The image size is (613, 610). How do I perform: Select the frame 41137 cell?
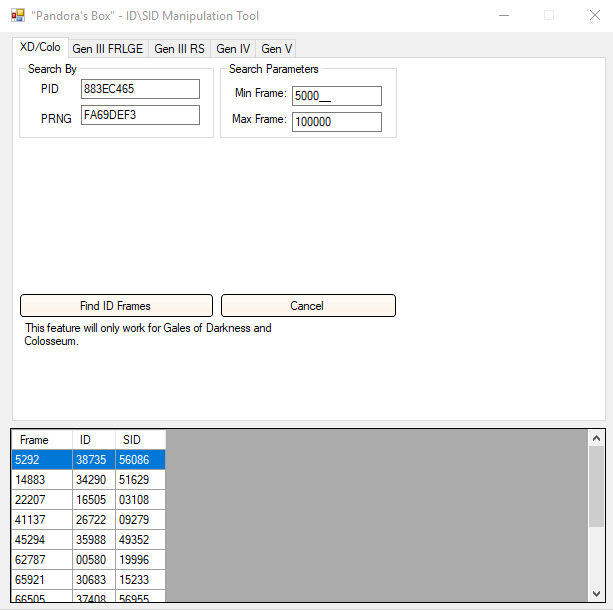42,520
